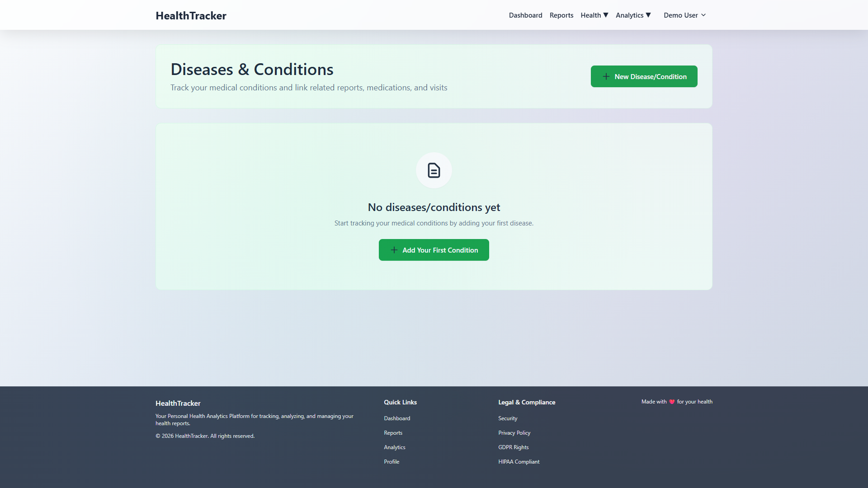Screen dimensions: 868x488
Task: Open the Privacy Policy link in the footer
Action: click(x=514, y=432)
